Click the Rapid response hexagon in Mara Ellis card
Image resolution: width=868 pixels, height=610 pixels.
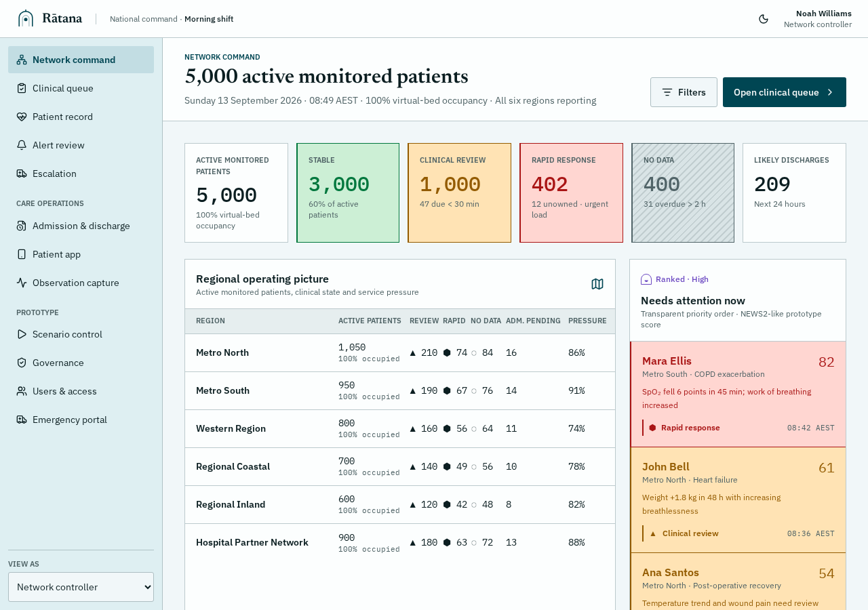coord(652,428)
